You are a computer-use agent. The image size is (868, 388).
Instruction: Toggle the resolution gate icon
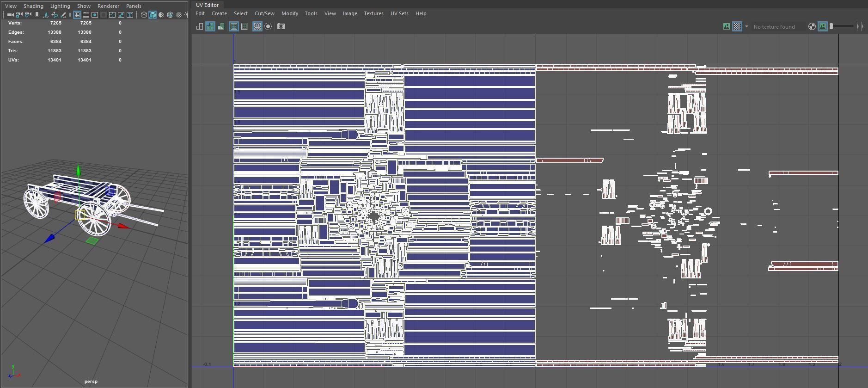point(95,15)
